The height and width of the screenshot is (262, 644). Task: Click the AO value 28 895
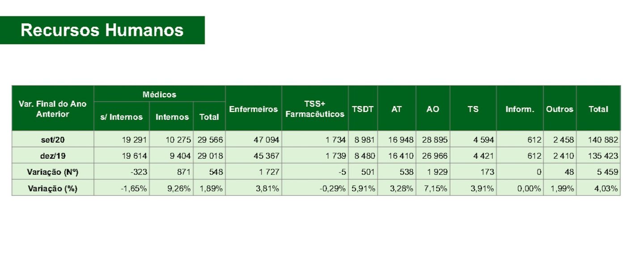pos(432,140)
